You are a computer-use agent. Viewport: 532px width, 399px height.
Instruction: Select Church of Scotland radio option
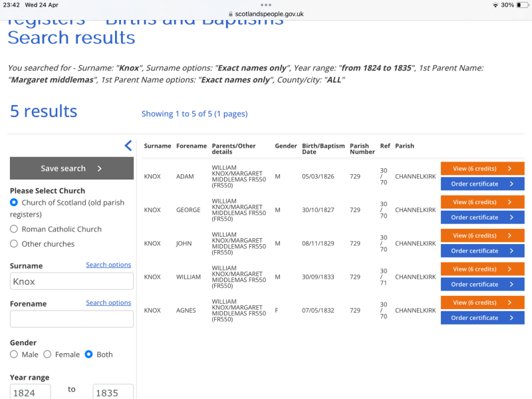point(14,202)
